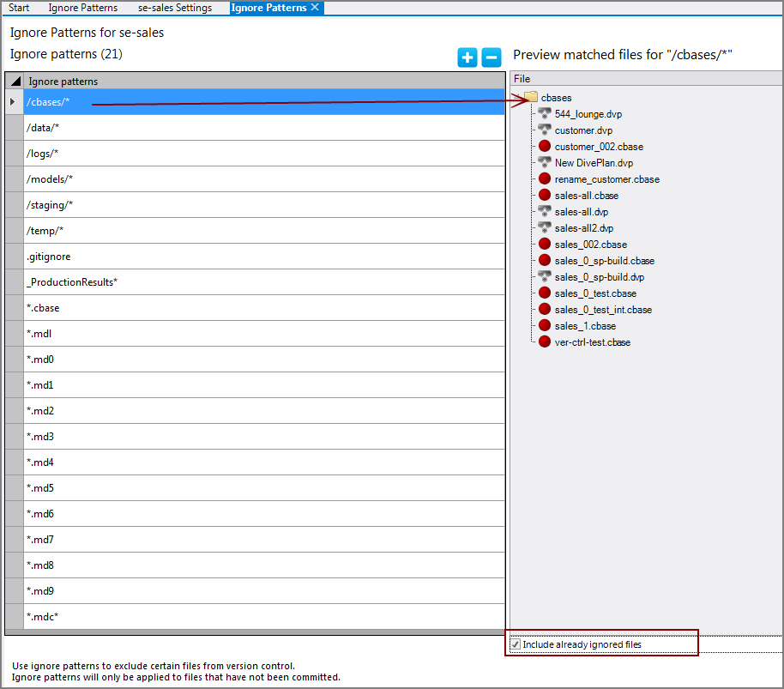Click the file icon beside New DivePlan.dvp
The image size is (784, 689).
coord(544,162)
